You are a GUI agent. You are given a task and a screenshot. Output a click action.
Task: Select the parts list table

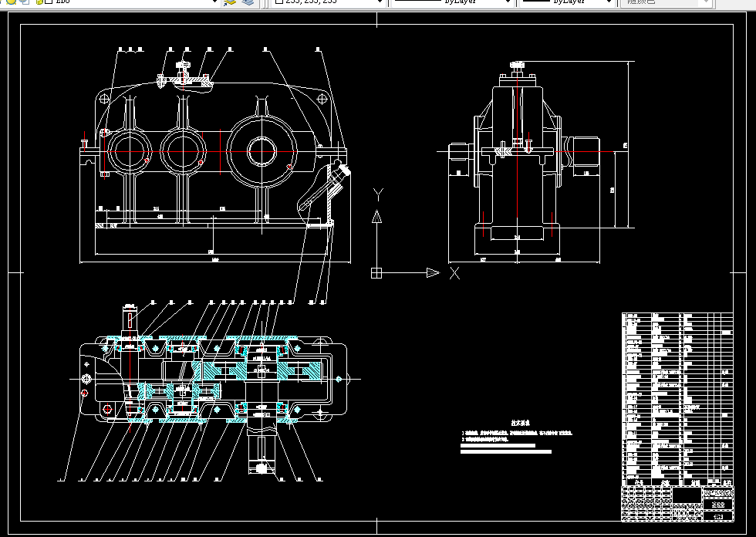(677, 399)
